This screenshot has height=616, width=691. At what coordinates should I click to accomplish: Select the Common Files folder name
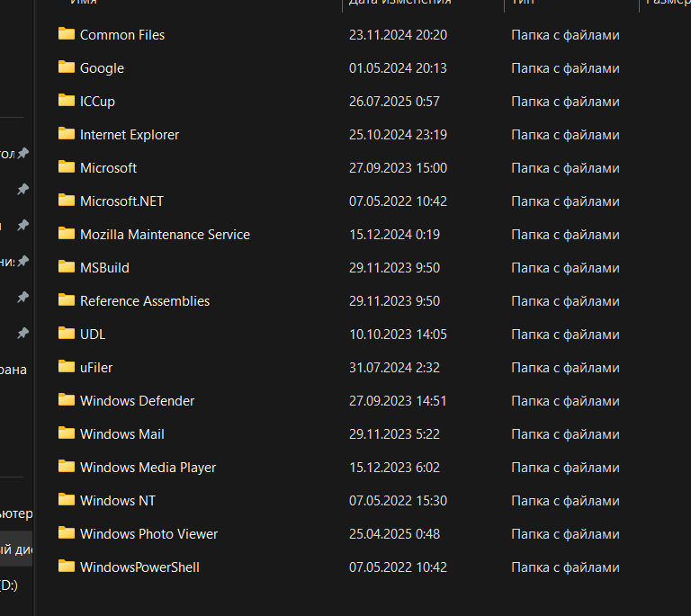click(x=122, y=35)
